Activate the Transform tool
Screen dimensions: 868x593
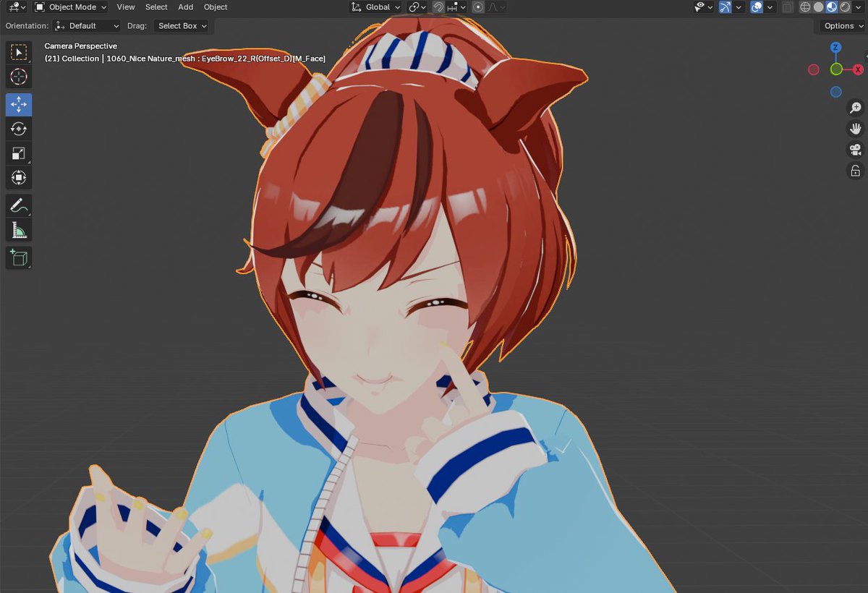[19, 177]
